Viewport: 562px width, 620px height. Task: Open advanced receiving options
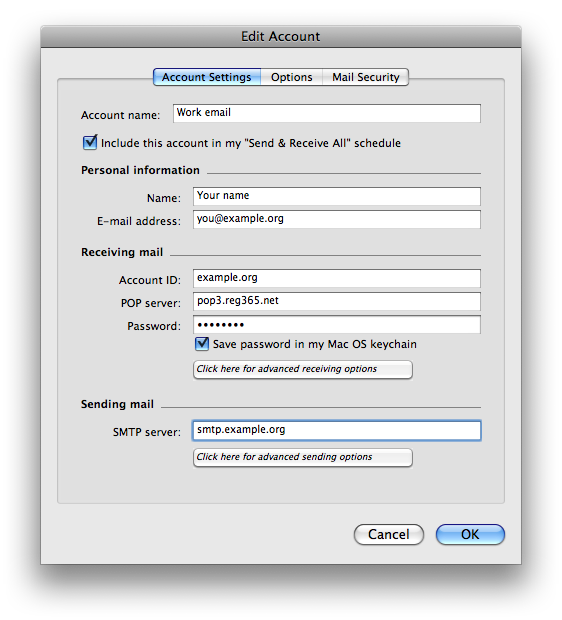coord(303,369)
